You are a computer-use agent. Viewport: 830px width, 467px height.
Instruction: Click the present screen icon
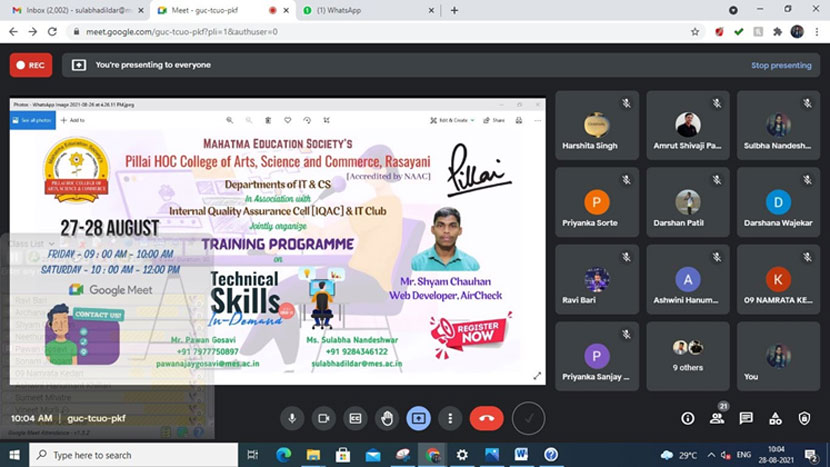point(419,419)
